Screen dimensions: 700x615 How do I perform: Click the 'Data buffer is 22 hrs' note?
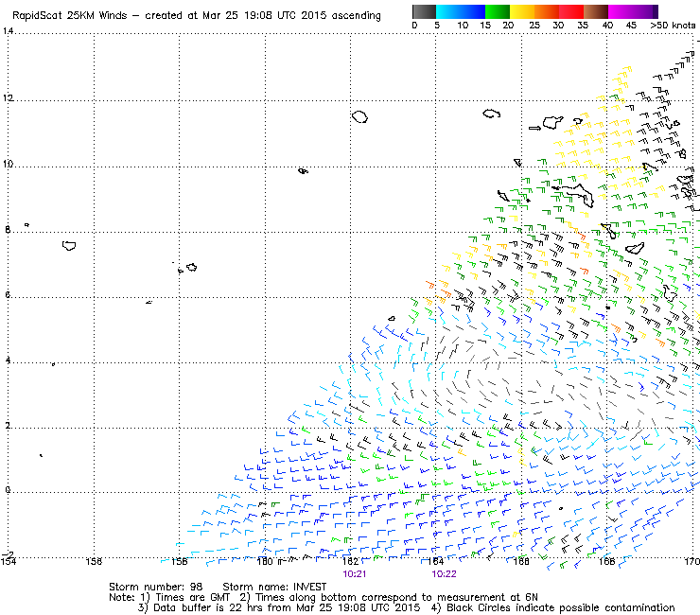click(x=208, y=607)
